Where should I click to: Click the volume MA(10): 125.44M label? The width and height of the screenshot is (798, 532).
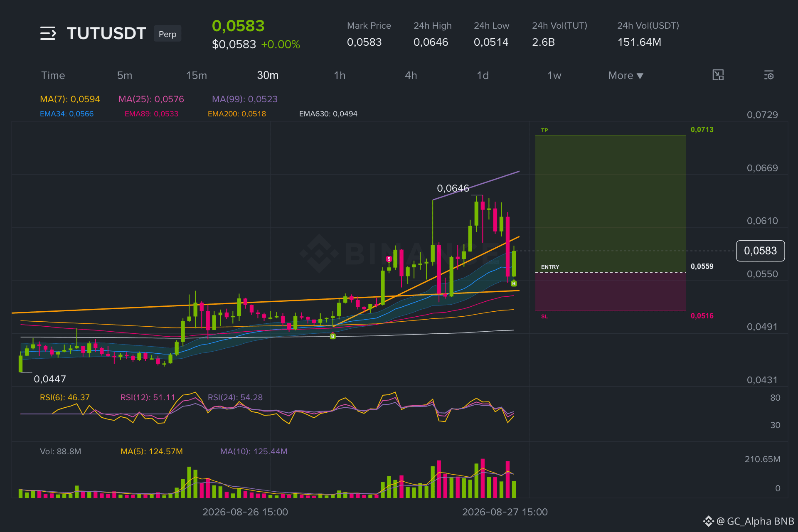[254, 452]
